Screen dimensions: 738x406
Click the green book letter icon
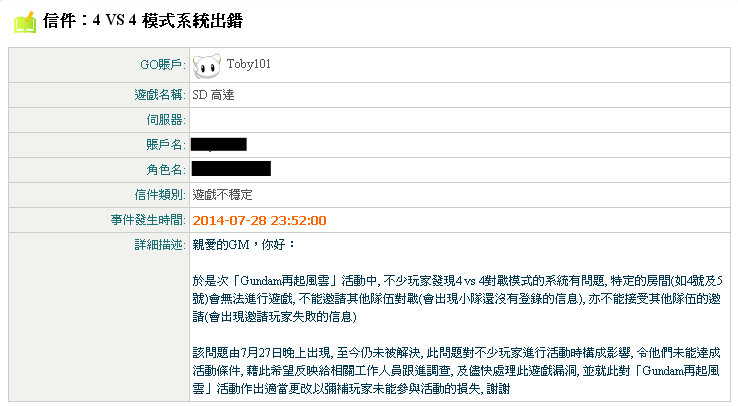pyautogui.click(x=25, y=22)
